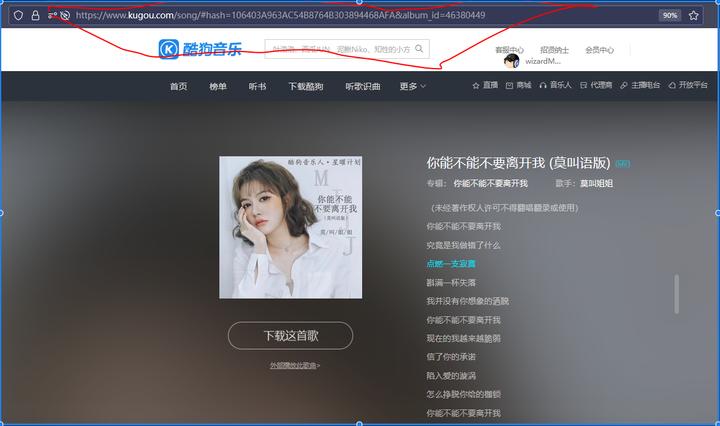The height and width of the screenshot is (426, 720).
Task: Click the wizardM user avatar
Action: tap(512, 61)
